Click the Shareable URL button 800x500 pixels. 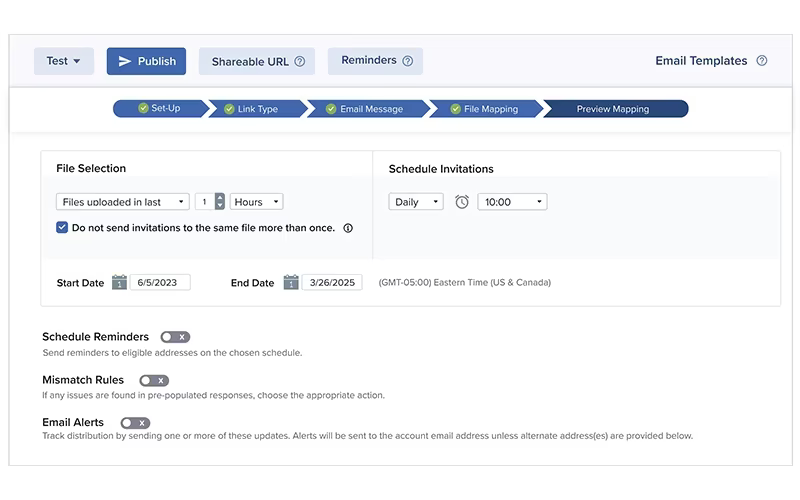click(x=257, y=61)
